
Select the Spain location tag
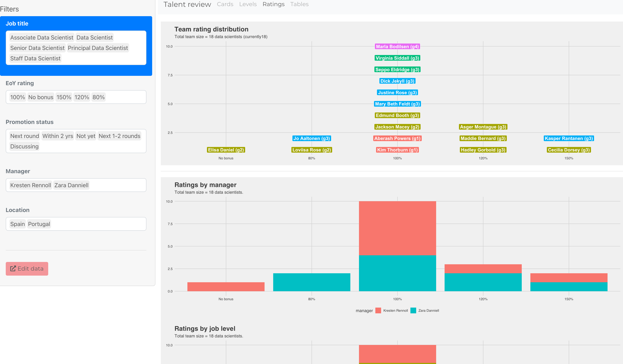pos(18,224)
